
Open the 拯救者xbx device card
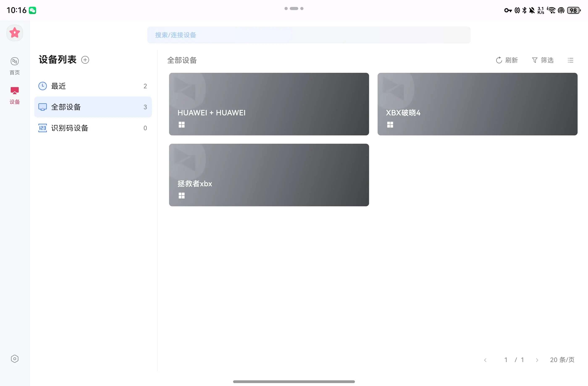point(269,175)
